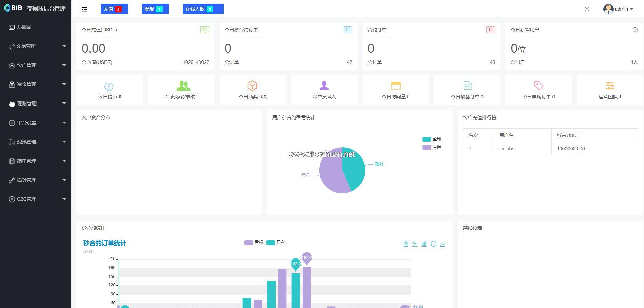Click the green users icon for c2c商家待审核

tap(183, 86)
